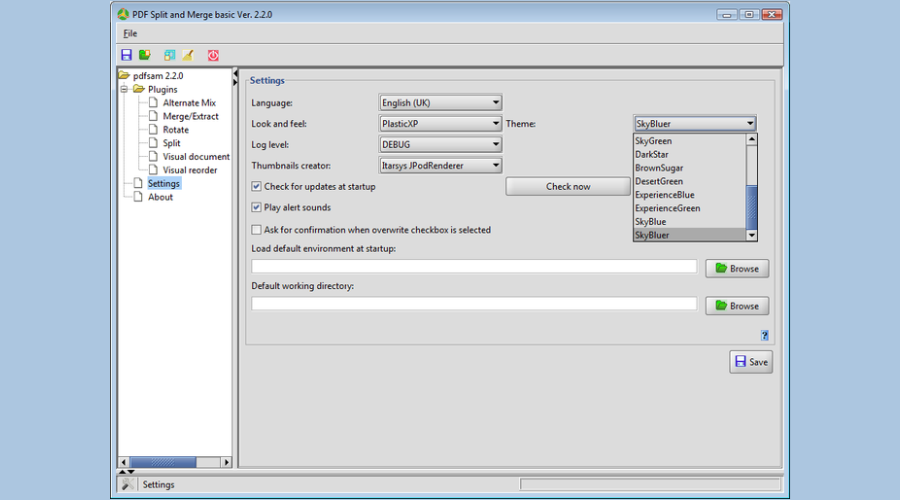Click the split pane collapse-left arrow
The width and height of the screenshot is (900, 500).
[235, 73]
